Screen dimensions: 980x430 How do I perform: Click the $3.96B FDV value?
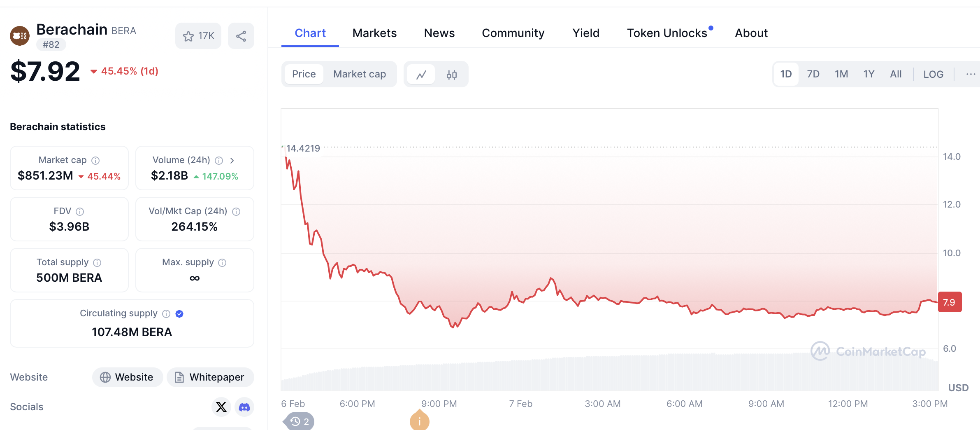pos(69,227)
